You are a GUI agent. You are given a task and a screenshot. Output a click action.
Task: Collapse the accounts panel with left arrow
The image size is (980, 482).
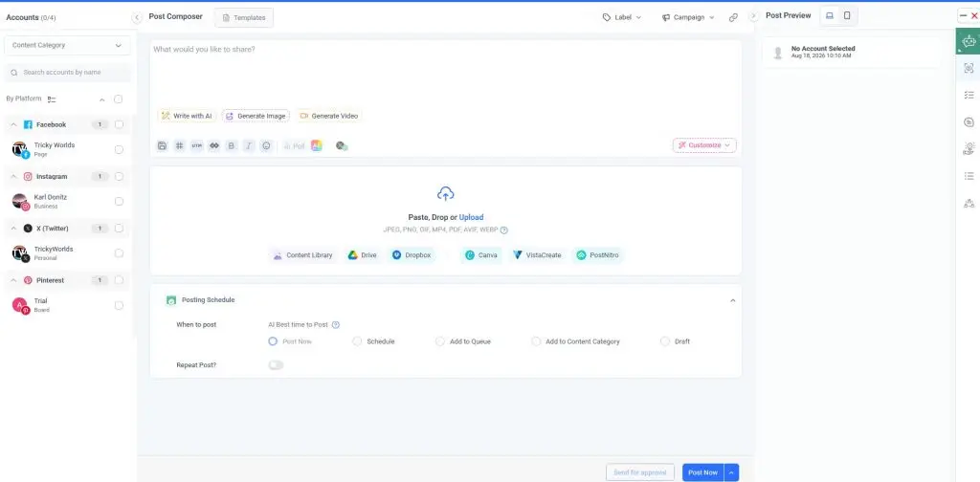(137, 17)
